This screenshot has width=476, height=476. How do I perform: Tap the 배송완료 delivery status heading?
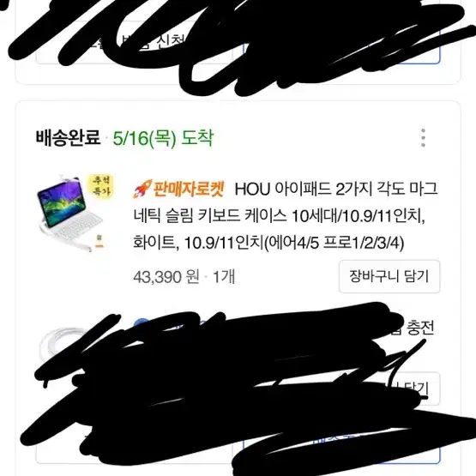click(68, 137)
